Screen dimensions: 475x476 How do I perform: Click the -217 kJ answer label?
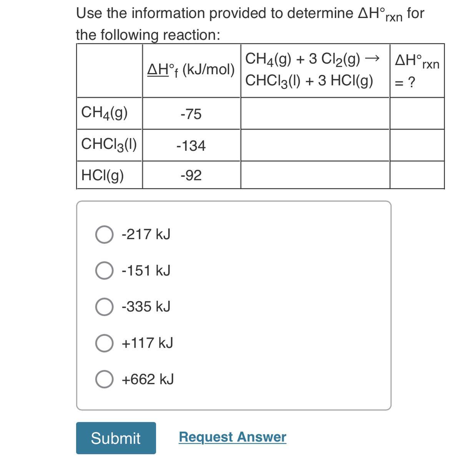[x=146, y=234]
